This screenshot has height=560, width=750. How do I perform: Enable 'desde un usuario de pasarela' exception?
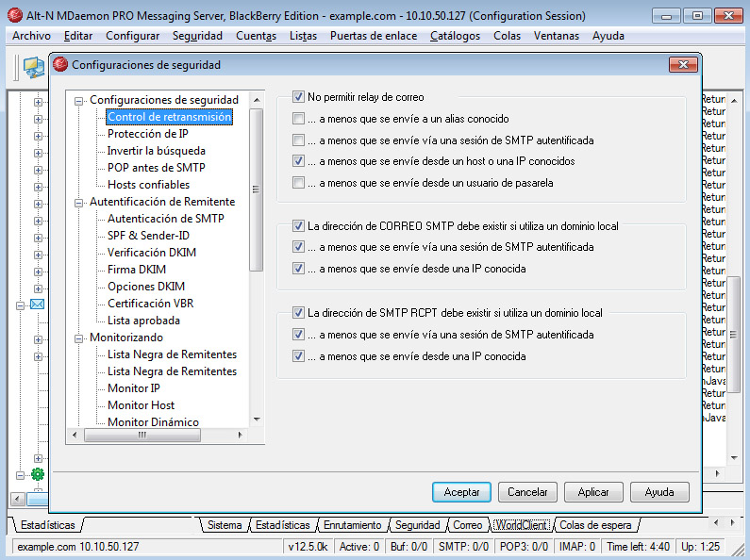tap(298, 183)
